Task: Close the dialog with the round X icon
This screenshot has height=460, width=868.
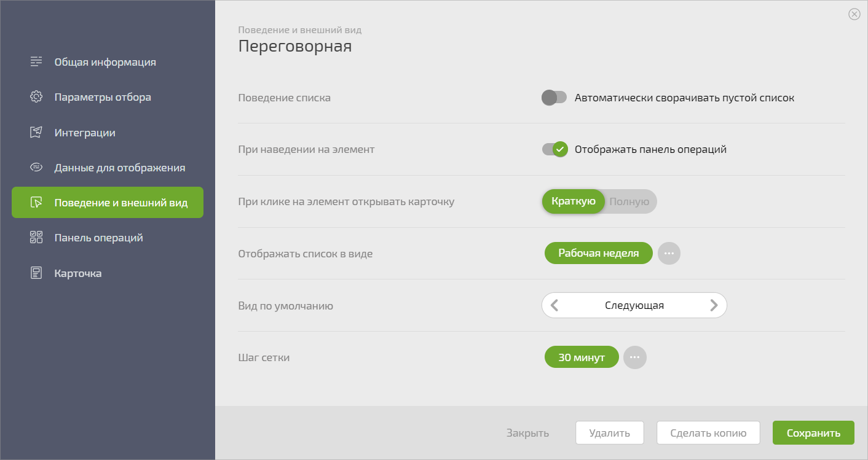Action: 854,14
